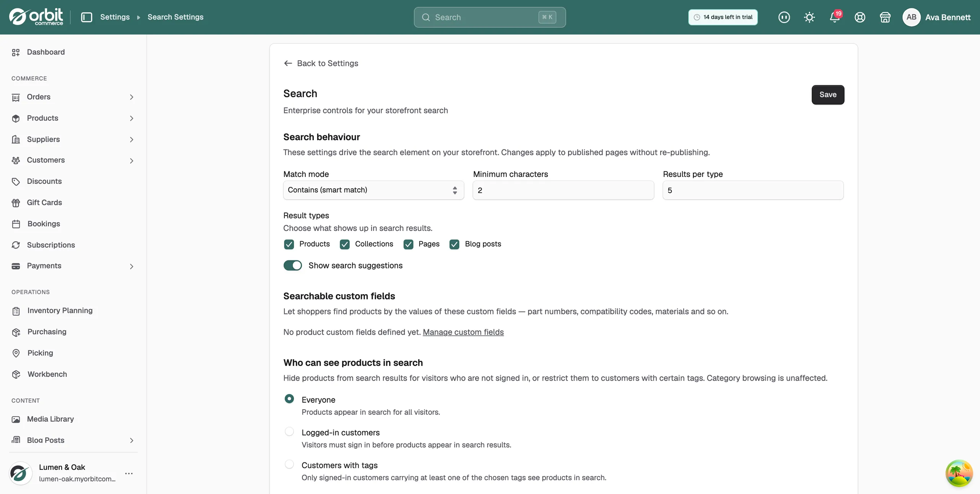980x494 pixels.
Task: Click the Discounts tag icon
Action: [16, 182]
